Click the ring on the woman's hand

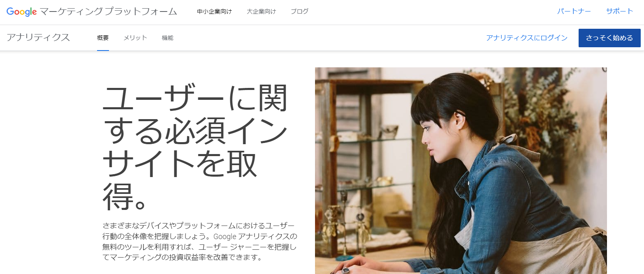(x=346, y=270)
